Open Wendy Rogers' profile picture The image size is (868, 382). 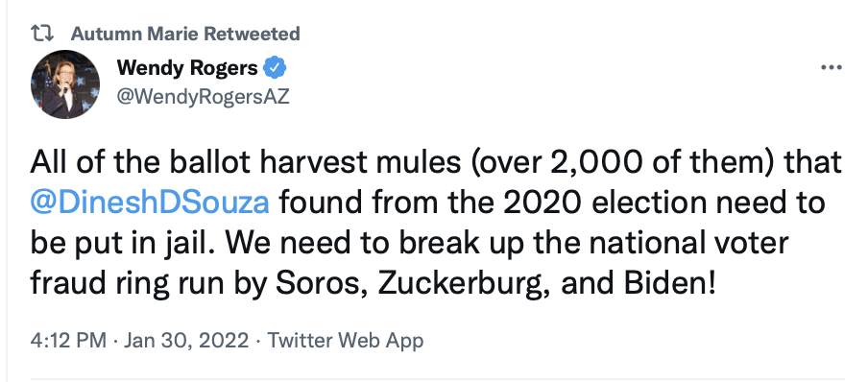(64, 84)
